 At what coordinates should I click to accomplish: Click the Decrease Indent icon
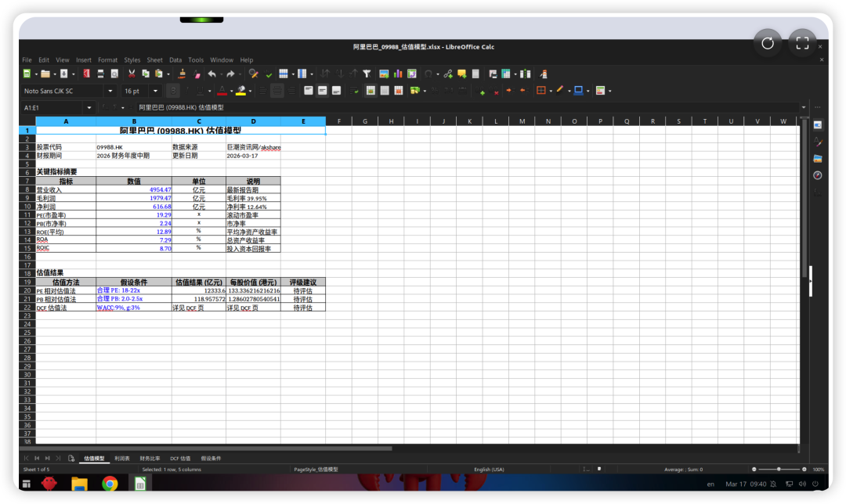click(x=523, y=91)
